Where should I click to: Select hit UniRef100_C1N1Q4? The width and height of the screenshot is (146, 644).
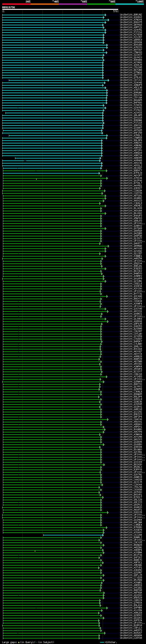point(131,191)
